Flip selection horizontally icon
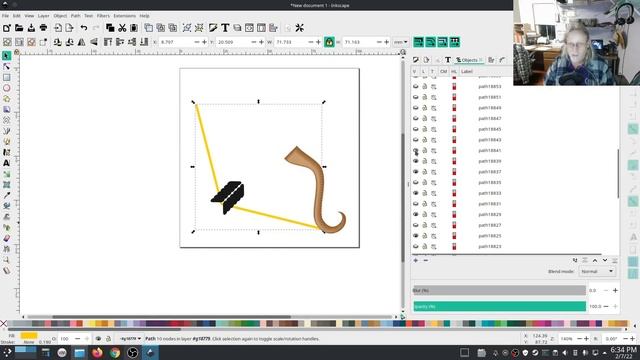The image size is (640, 360). click(x=82, y=42)
